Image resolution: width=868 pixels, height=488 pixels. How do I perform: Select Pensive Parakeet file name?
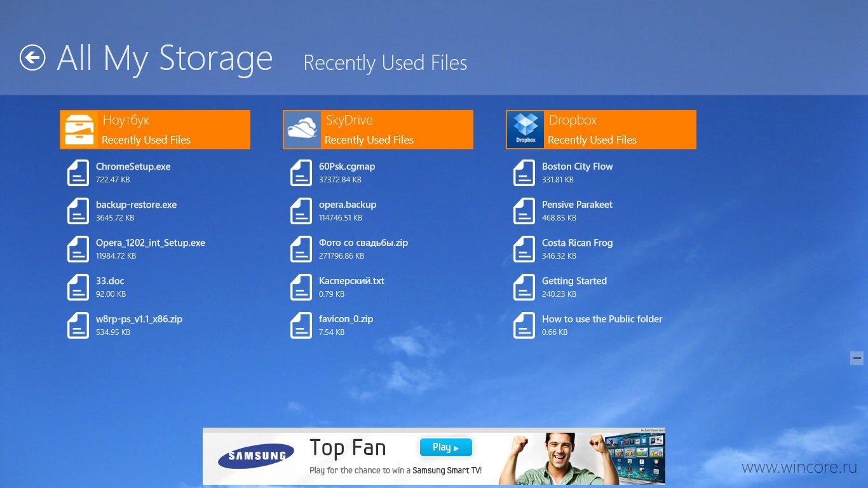point(578,205)
